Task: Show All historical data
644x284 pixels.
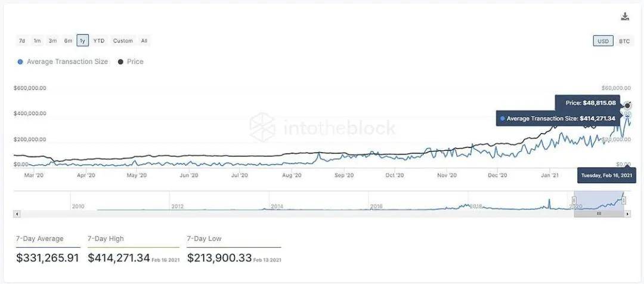Action: 144,41
